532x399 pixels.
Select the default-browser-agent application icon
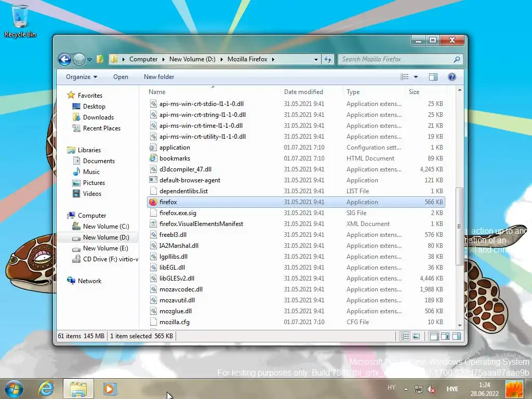(x=153, y=180)
